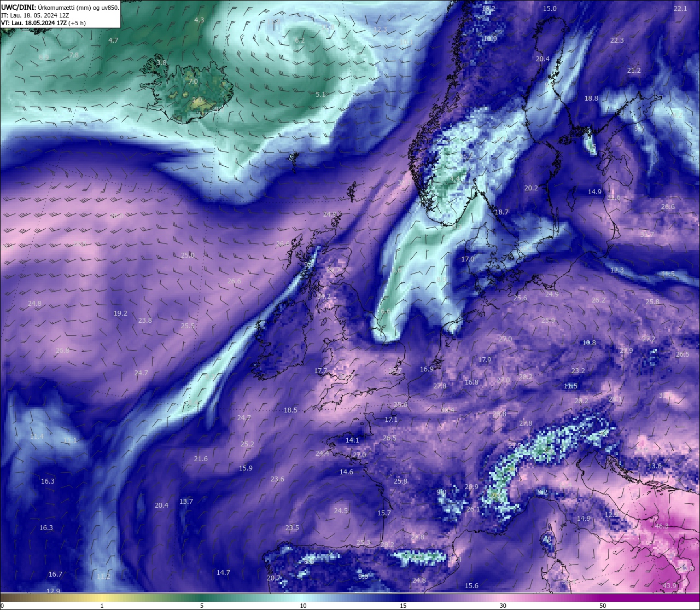Screen dimensions: 700x610
Task: Click the 22.3 value label
Action: pyautogui.click(x=617, y=40)
